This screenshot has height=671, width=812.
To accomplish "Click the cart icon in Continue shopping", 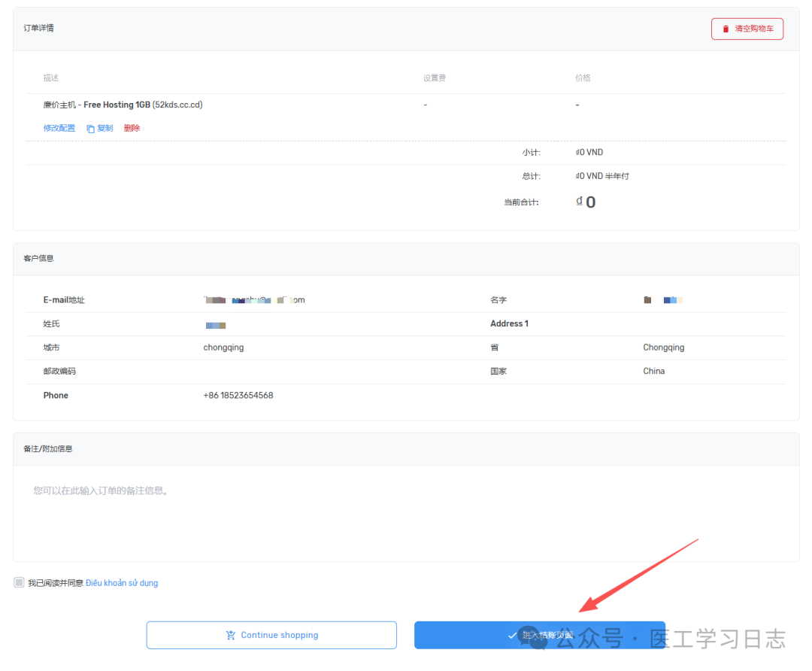I will 231,635.
